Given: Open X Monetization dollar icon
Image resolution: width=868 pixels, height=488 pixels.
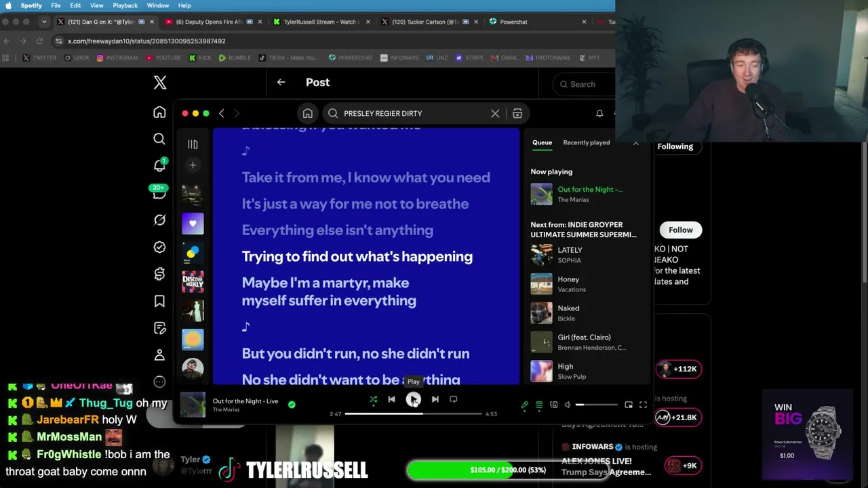Looking at the screenshot, I should (159, 274).
